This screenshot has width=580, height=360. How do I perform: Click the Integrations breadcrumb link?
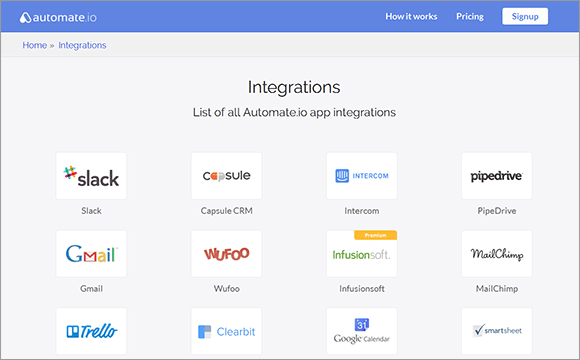(82, 45)
